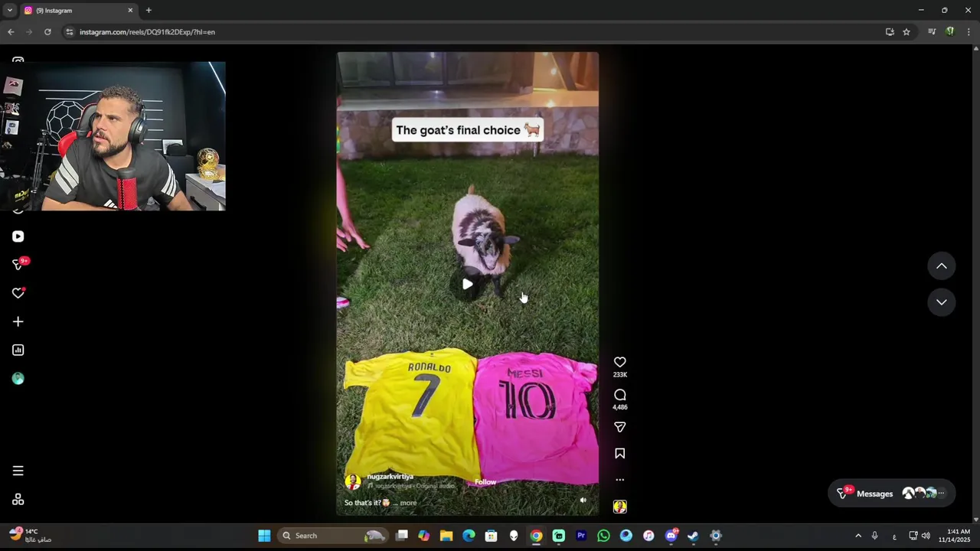Show hidden system tray icons
Screen dimensions: 980x551
(858, 536)
